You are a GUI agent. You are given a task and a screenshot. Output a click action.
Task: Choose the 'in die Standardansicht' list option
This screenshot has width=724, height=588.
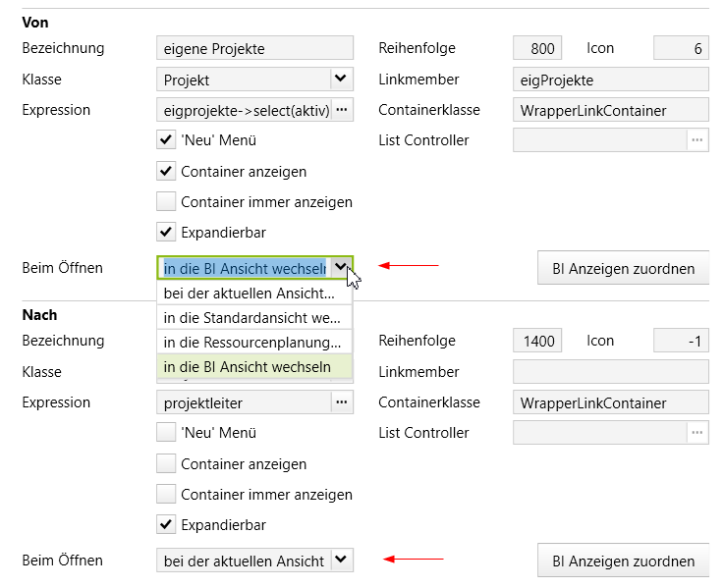pos(253,317)
